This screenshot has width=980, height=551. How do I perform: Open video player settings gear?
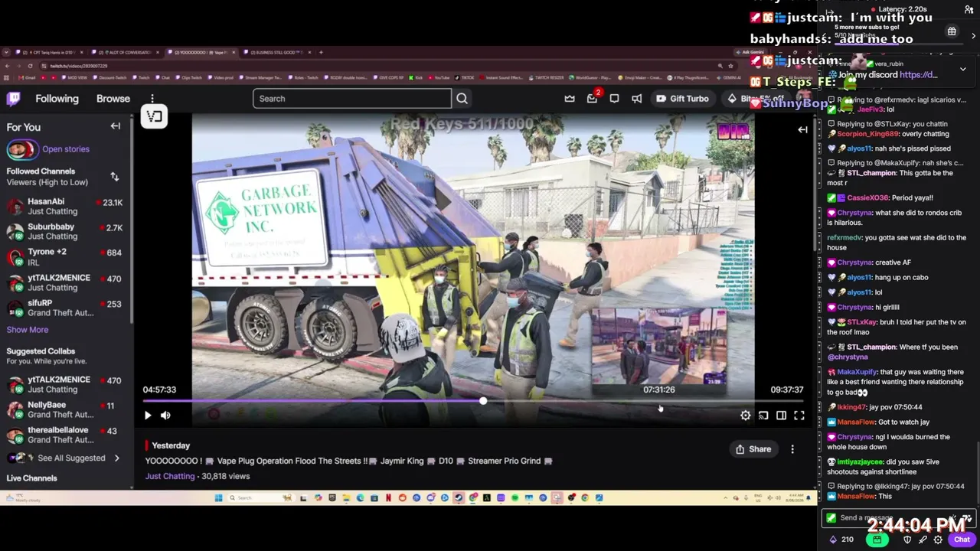pyautogui.click(x=746, y=416)
